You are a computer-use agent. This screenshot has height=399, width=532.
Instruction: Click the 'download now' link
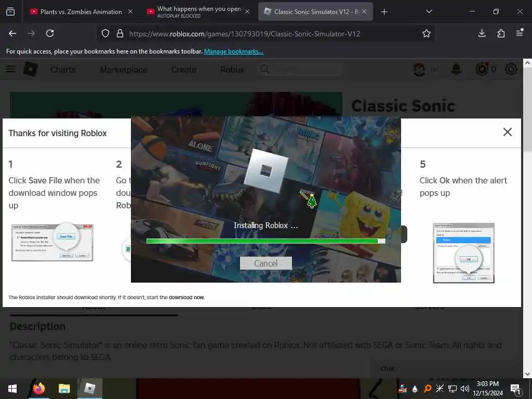coord(187,298)
